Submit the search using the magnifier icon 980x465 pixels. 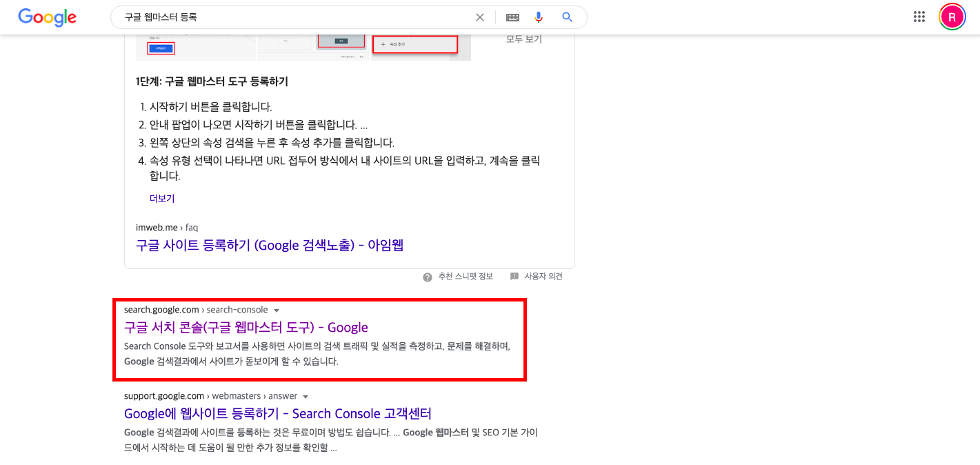566,17
